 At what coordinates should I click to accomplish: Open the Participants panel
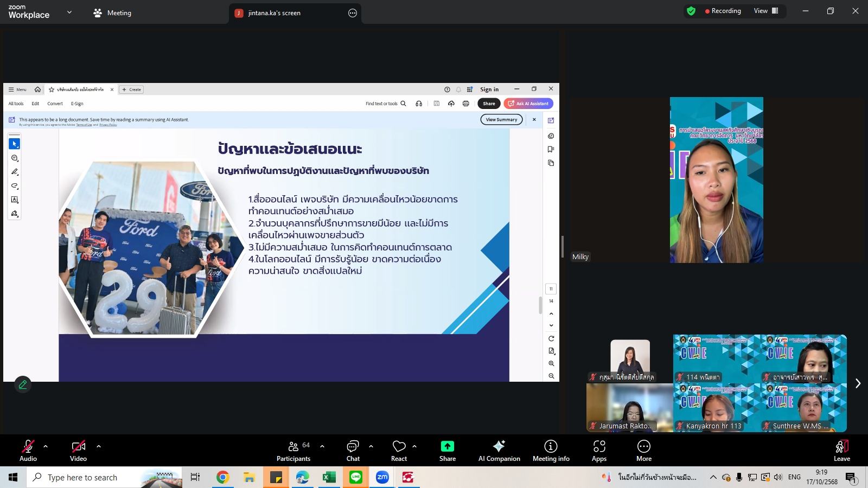tap(293, 450)
